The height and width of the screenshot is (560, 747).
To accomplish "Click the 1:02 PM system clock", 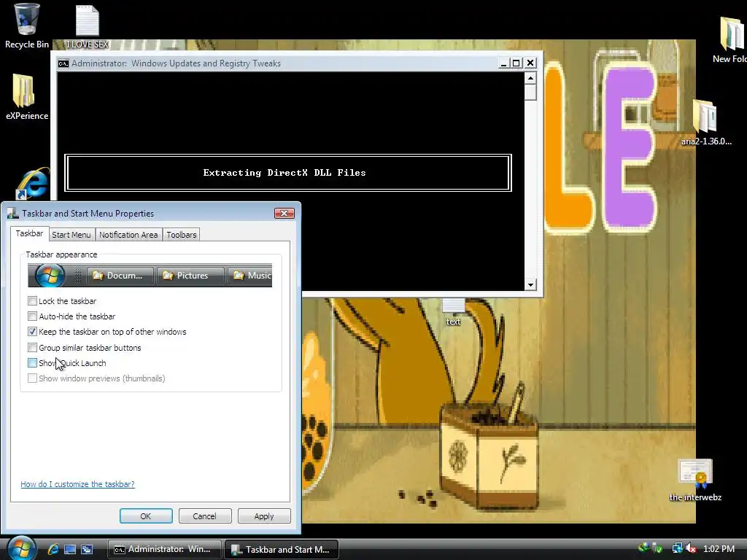I will 719,548.
